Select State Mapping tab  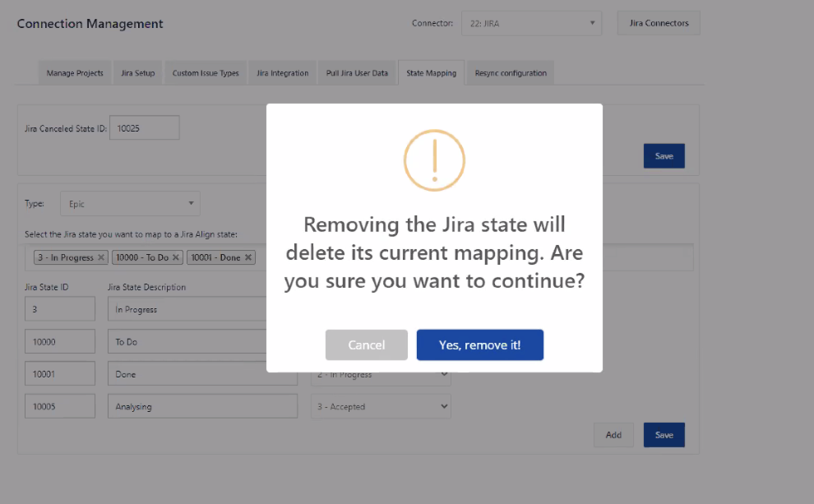[432, 73]
